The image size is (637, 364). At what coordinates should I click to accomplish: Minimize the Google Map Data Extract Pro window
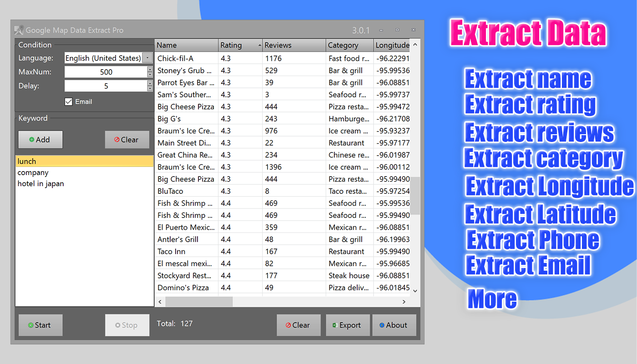coord(381,30)
